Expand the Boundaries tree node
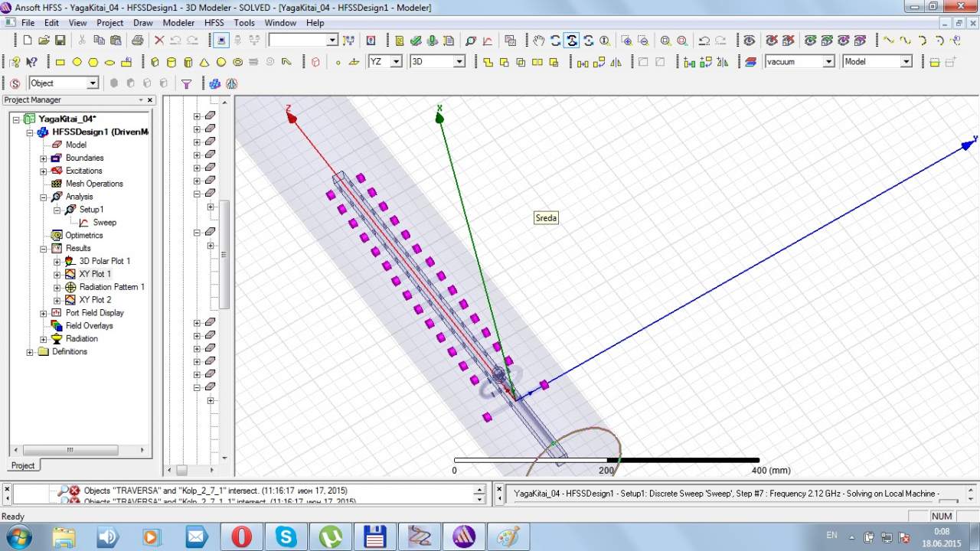The image size is (980, 551). pos(44,158)
